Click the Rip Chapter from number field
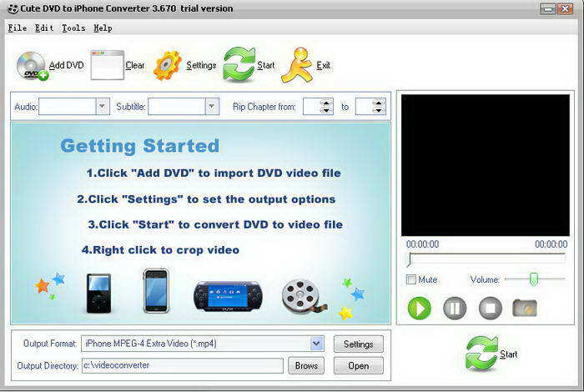The width and height of the screenshot is (584, 392). (312, 107)
